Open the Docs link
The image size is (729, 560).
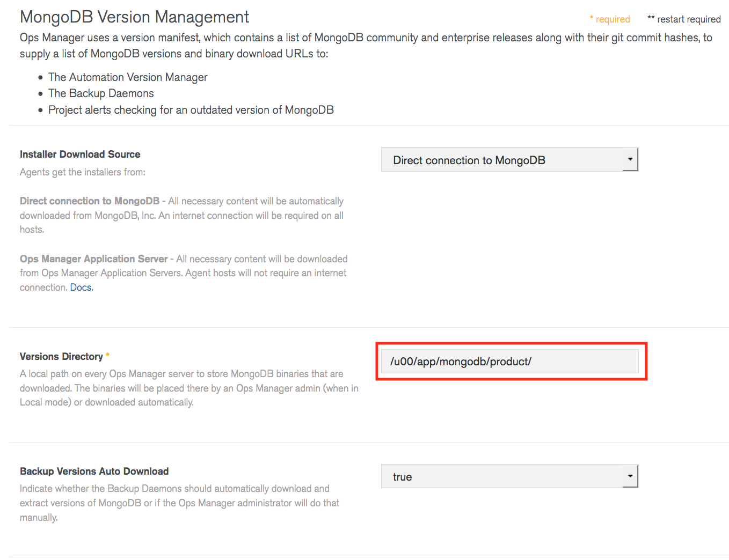click(82, 288)
